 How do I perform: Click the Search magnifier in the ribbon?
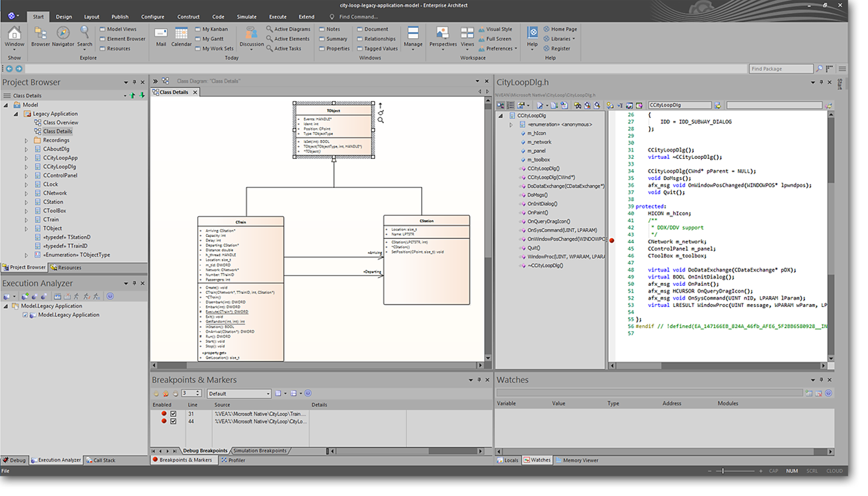pos(84,33)
